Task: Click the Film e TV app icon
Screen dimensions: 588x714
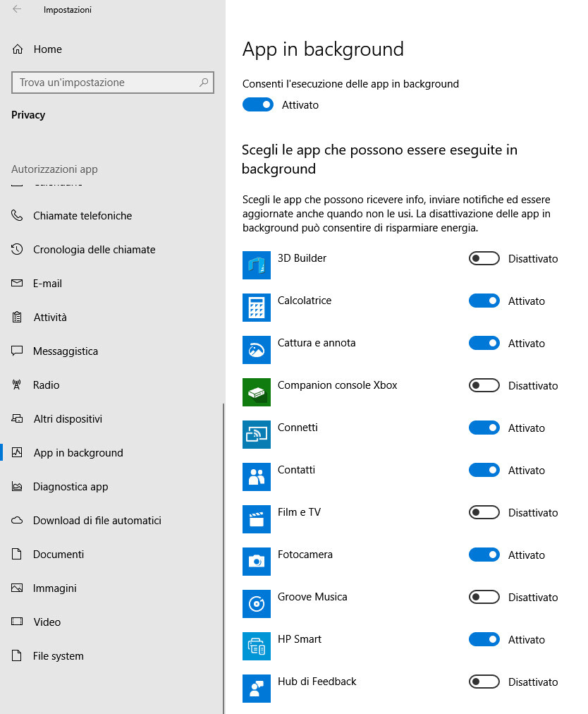Action: click(x=256, y=519)
